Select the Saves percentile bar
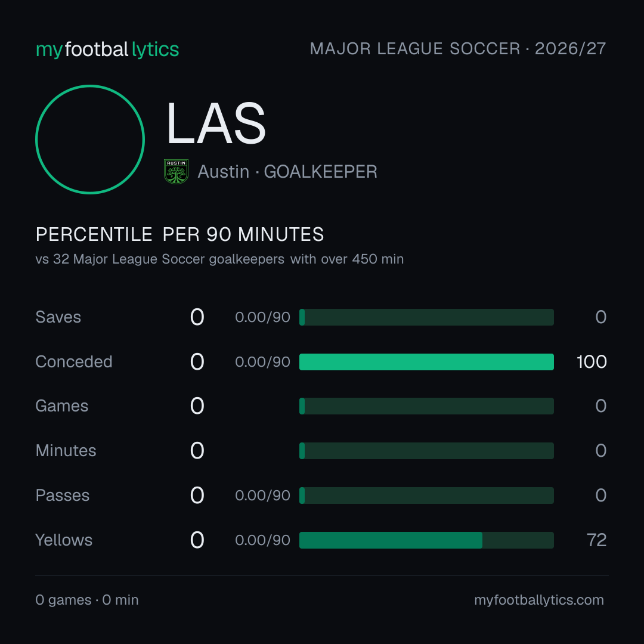 coord(426,317)
